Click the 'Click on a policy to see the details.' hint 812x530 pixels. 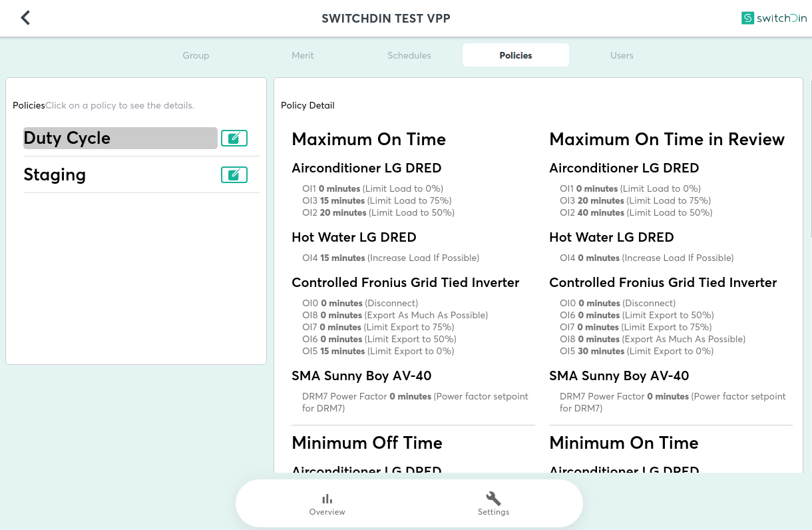coord(120,105)
